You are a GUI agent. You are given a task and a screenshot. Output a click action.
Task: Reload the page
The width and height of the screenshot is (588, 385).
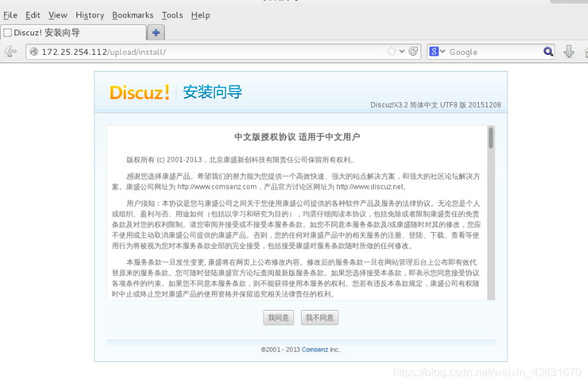[414, 51]
